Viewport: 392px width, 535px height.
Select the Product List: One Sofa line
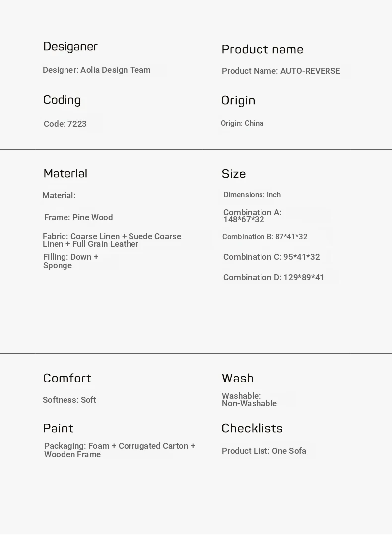pyautogui.click(x=264, y=451)
